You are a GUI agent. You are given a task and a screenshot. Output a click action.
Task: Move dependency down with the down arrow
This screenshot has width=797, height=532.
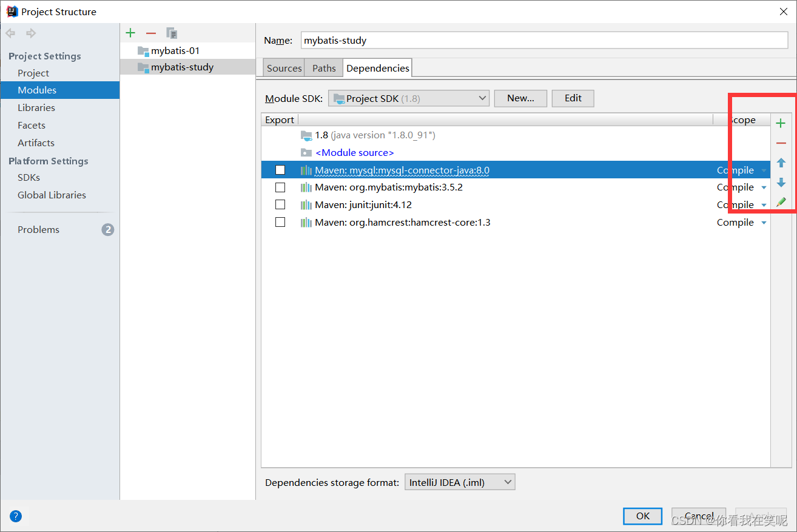781,183
